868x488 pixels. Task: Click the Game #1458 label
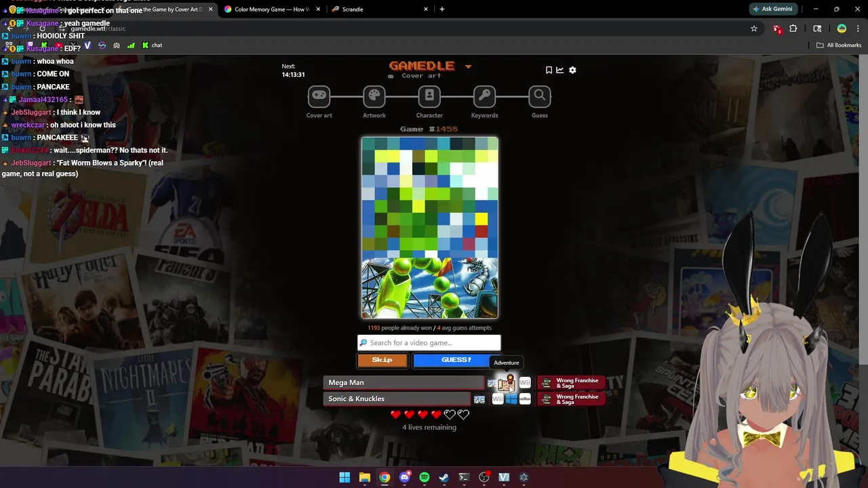(x=429, y=129)
